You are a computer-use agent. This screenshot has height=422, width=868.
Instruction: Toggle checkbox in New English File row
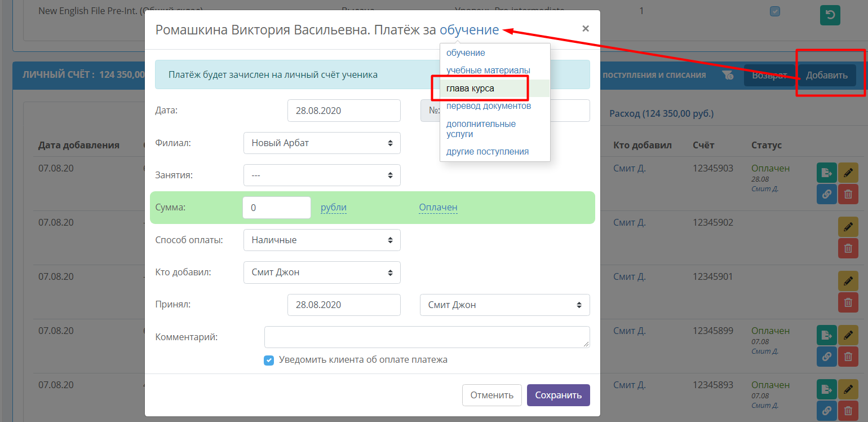coord(775,11)
